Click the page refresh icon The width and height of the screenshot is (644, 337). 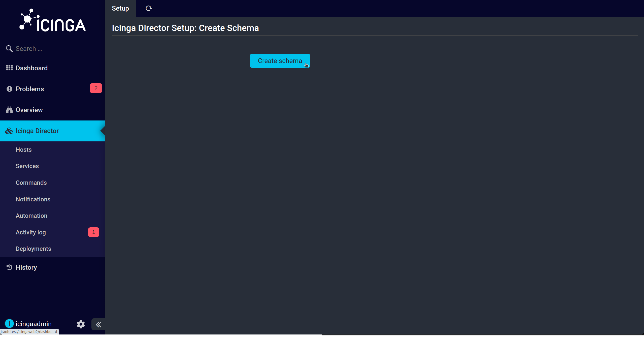[149, 9]
